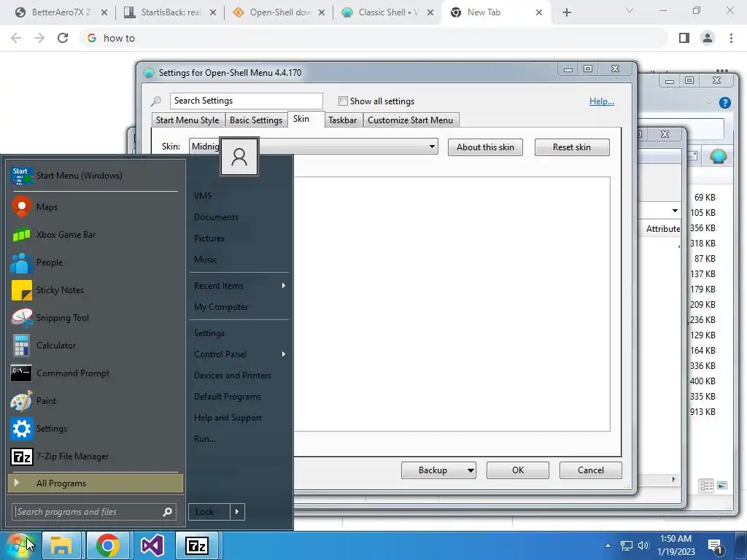Click the Reset skin button

[572, 147]
